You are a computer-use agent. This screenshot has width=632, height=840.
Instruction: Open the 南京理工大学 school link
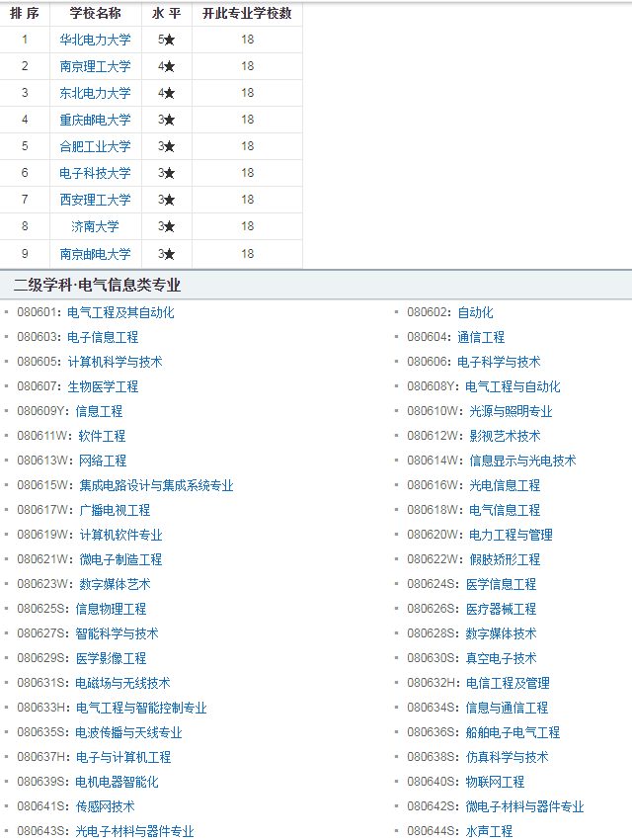point(95,66)
